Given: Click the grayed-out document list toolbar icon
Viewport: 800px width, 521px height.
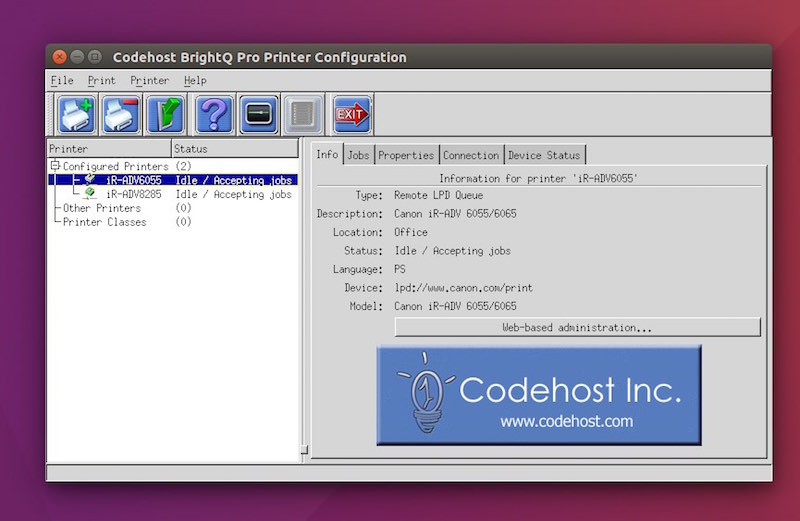Looking at the screenshot, I should tap(303, 114).
